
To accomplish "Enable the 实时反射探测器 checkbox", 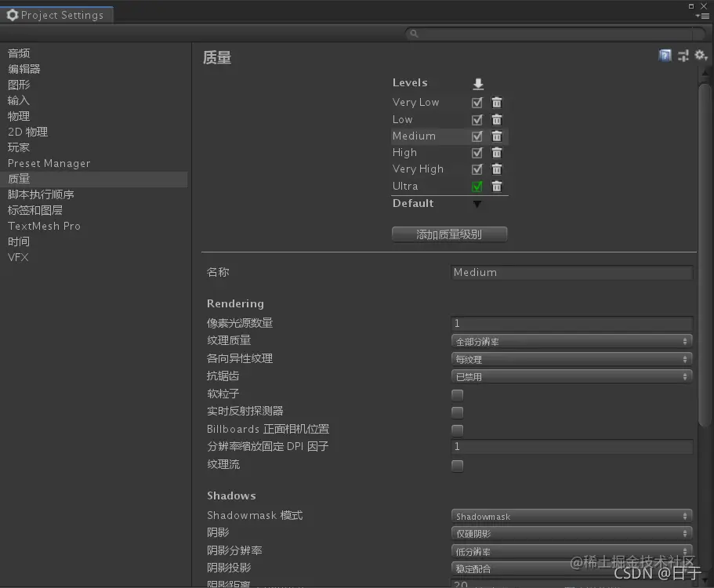I will coord(457,412).
